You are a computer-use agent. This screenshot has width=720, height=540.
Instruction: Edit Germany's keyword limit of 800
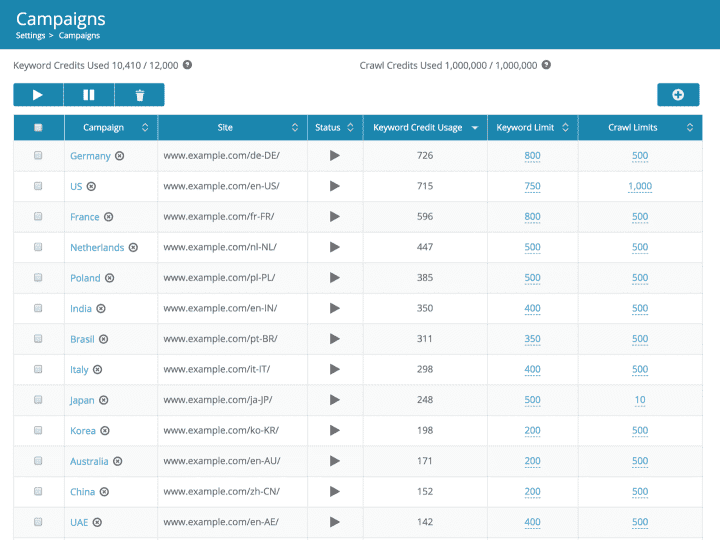click(532, 156)
